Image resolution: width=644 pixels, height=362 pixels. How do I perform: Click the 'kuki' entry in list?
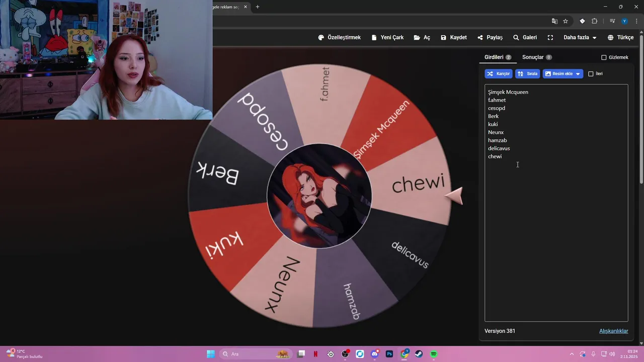(x=493, y=124)
